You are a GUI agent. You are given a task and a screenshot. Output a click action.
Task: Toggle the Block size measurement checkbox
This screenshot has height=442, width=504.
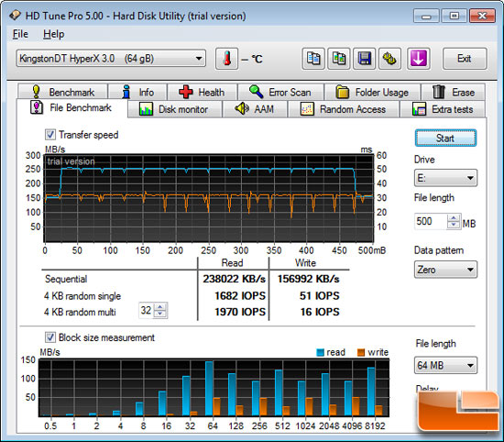[50, 337]
